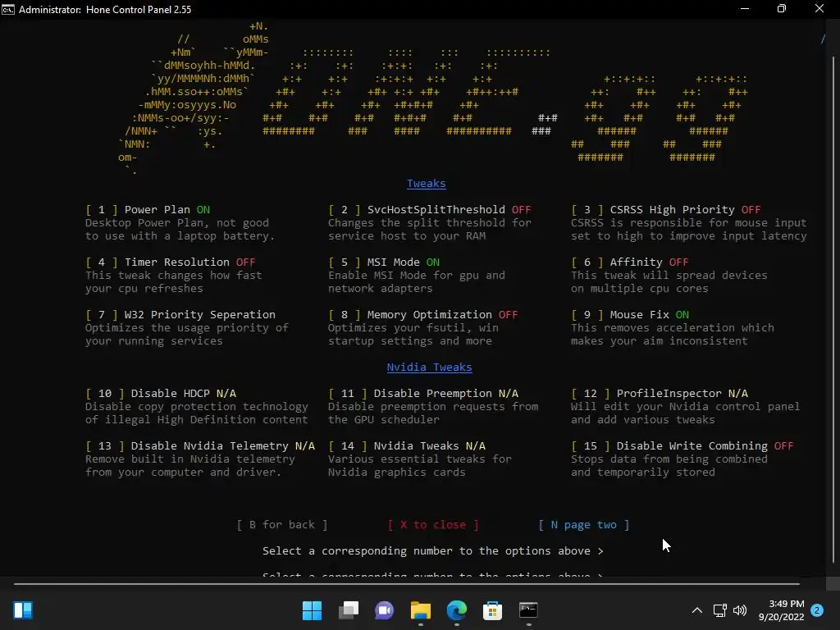Click the cmd icon in title bar
Viewport: 840px width, 630px height.
point(8,9)
